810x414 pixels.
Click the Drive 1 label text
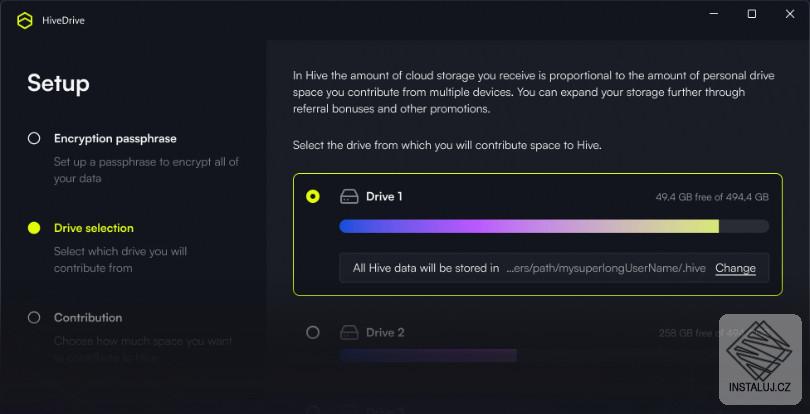pyautogui.click(x=384, y=197)
